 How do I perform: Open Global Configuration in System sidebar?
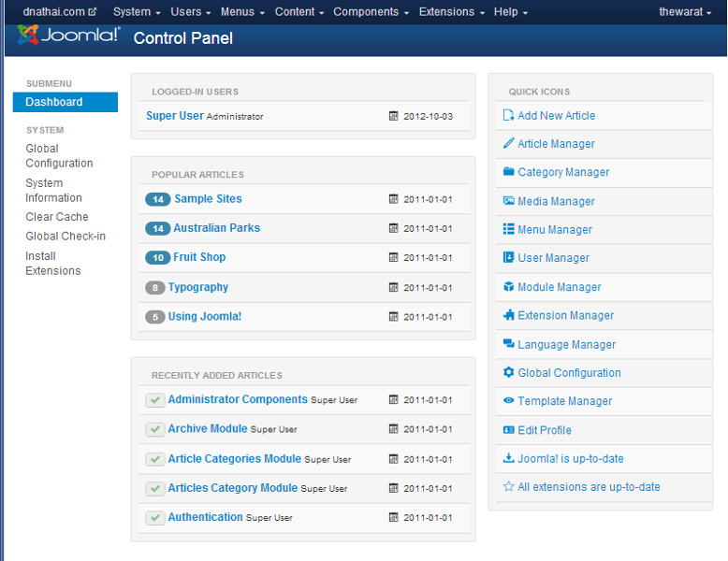[x=59, y=156]
